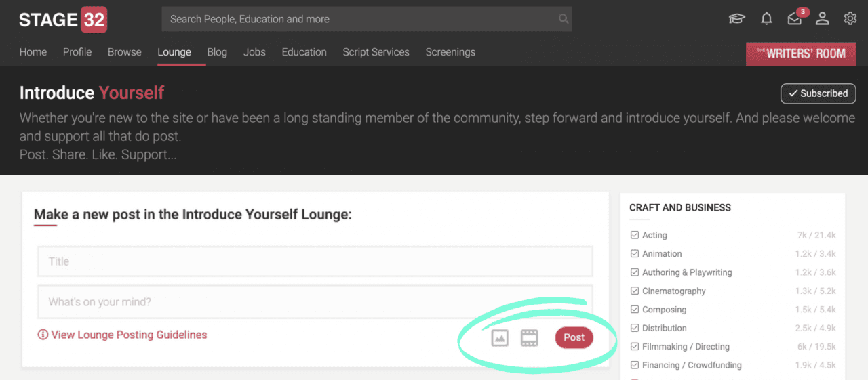The image size is (868, 380).
Task: Click the Stage 32 logo
Action: [63, 20]
